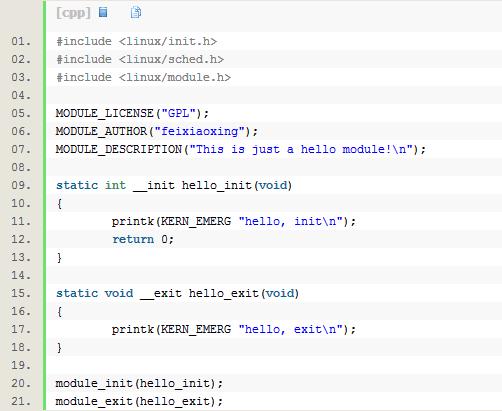Image resolution: width=502 pixels, height=411 pixels.
Task: Click the module_init(hello_init) statement
Action: pos(139,383)
